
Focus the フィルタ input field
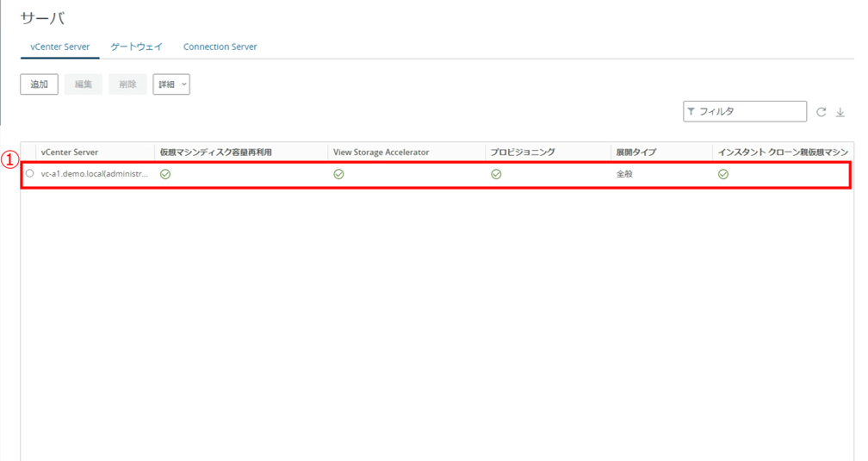[749, 111]
